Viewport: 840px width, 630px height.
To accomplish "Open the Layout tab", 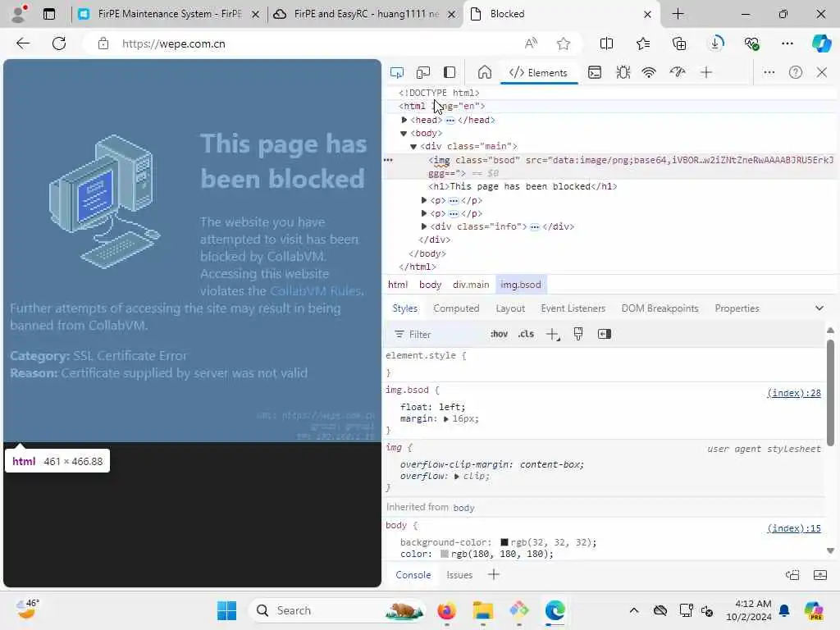I will pos(510,308).
